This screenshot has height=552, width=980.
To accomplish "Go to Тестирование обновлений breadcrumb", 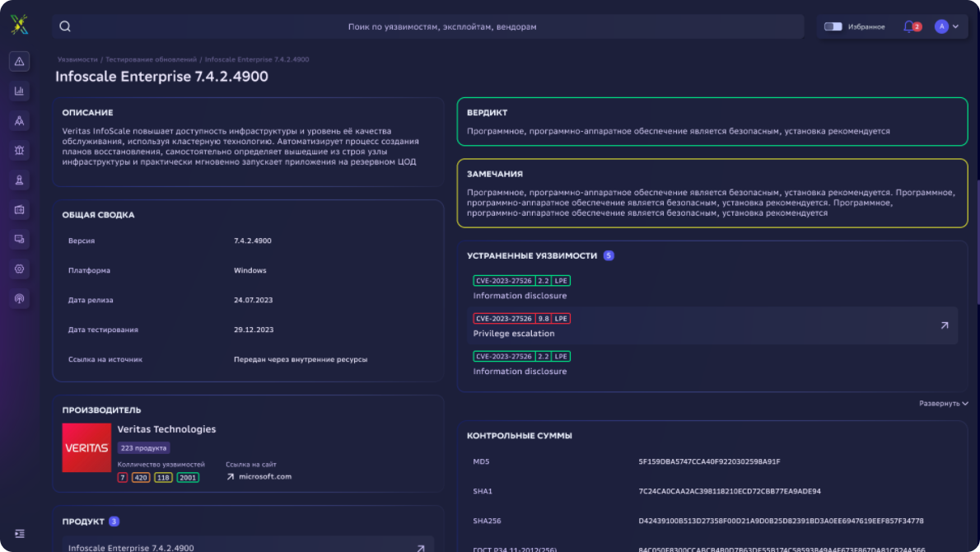I will coord(151,59).
